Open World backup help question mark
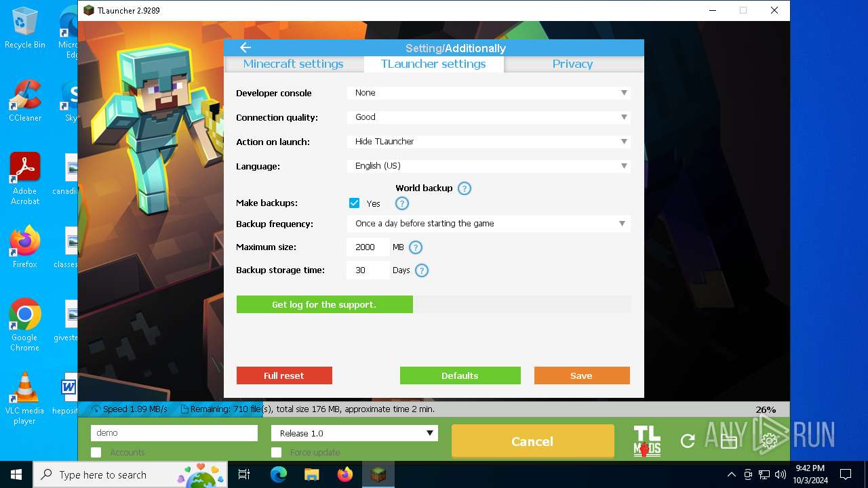Viewport: 868px width, 488px height. click(465, 188)
